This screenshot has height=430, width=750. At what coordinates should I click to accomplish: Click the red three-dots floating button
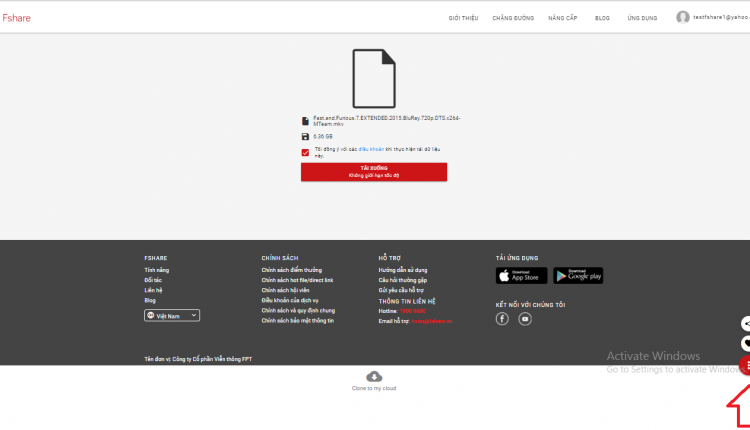coord(745,365)
